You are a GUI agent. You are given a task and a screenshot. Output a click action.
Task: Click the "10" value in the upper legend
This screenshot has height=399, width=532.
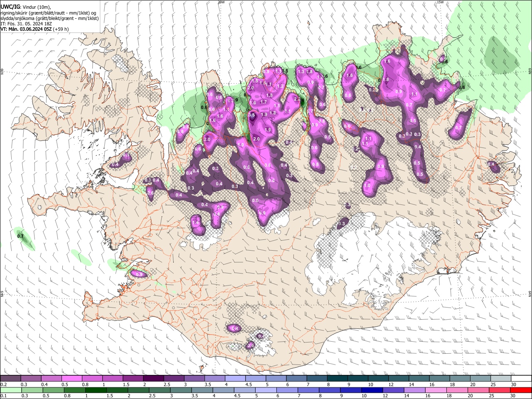[x=370, y=384]
